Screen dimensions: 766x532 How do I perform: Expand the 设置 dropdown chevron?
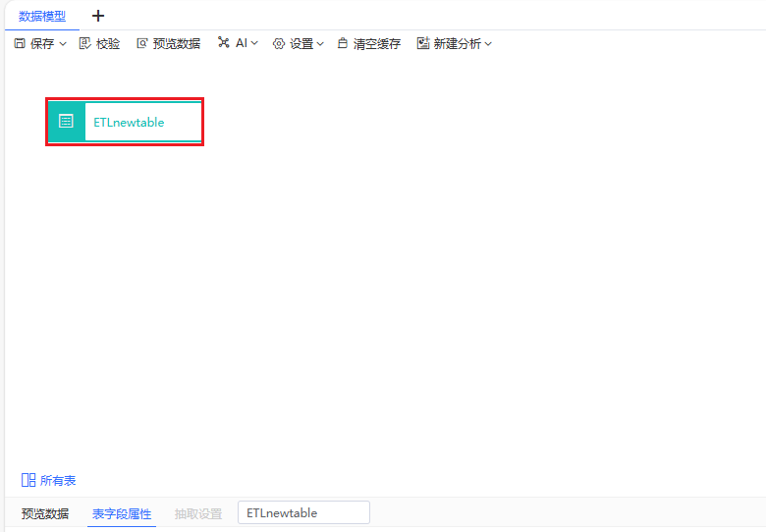point(320,44)
